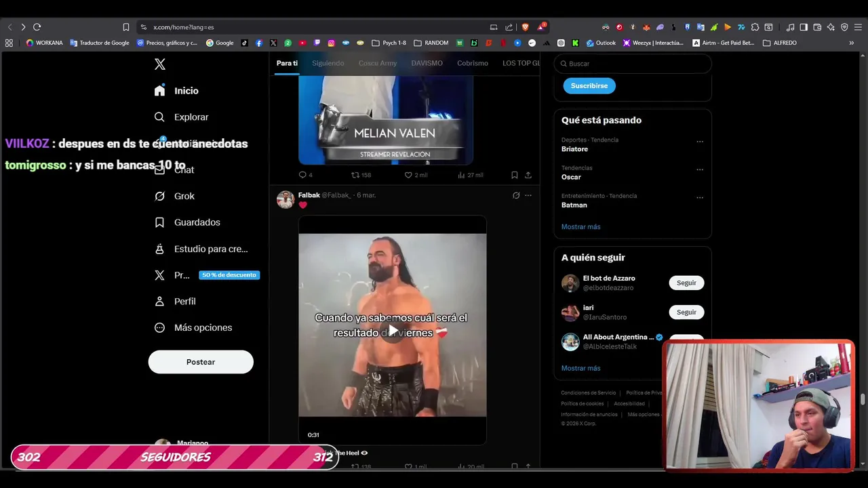Open the Oscar trend
This screenshot has width=868, height=488.
pyautogui.click(x=571, y=177)
